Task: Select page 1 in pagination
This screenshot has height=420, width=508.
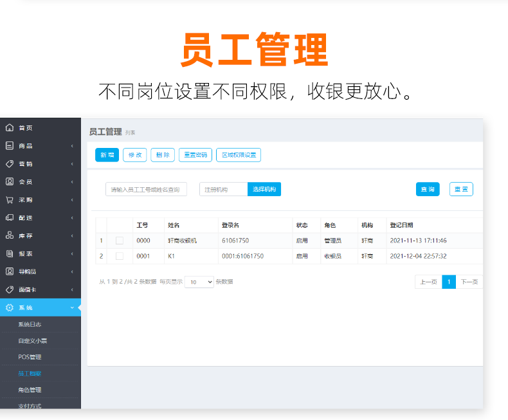Action: 449,282
